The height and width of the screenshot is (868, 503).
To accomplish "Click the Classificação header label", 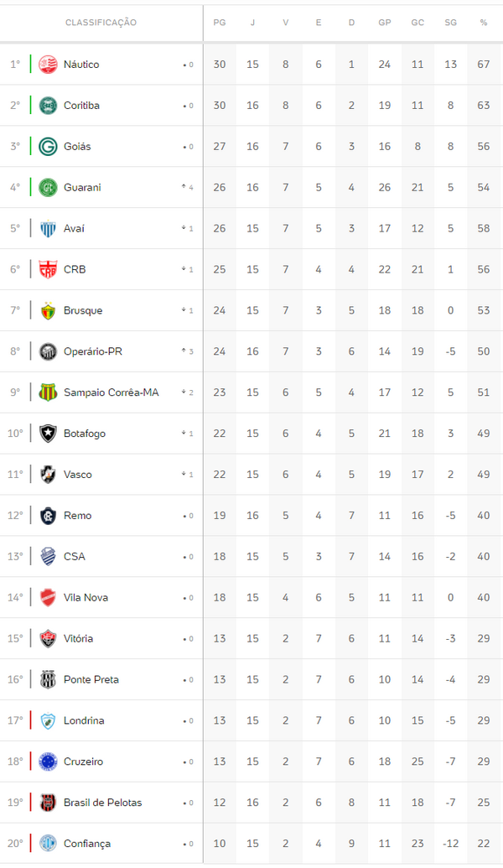I will point(101,23).
